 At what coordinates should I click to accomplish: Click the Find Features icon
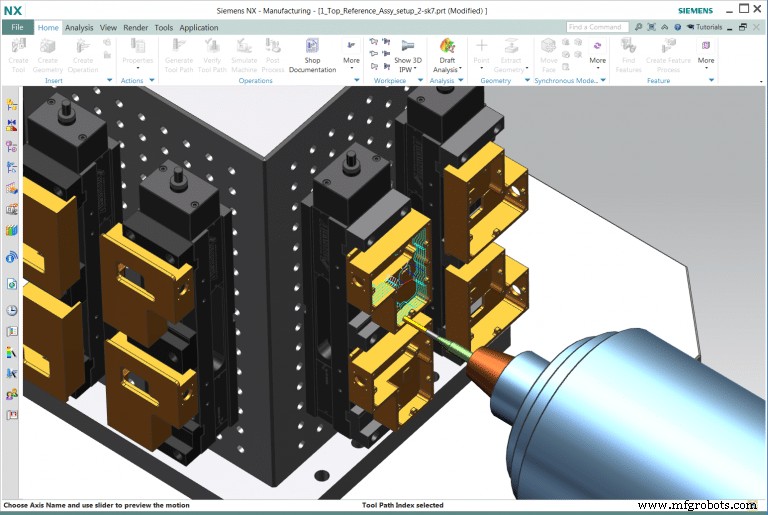click(628, 46)
